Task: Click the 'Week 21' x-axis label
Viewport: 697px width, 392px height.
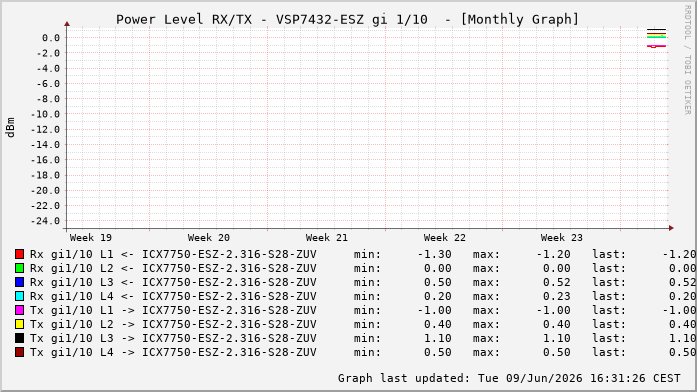Action: (x=327, y=238)
